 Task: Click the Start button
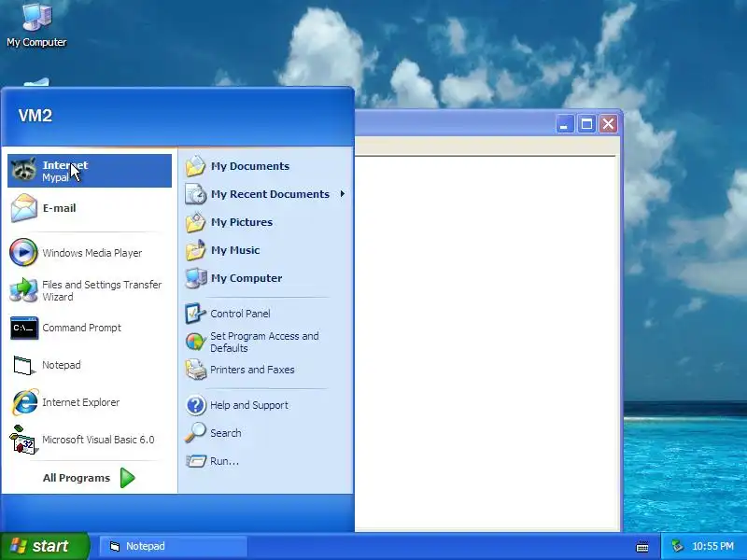44,546
